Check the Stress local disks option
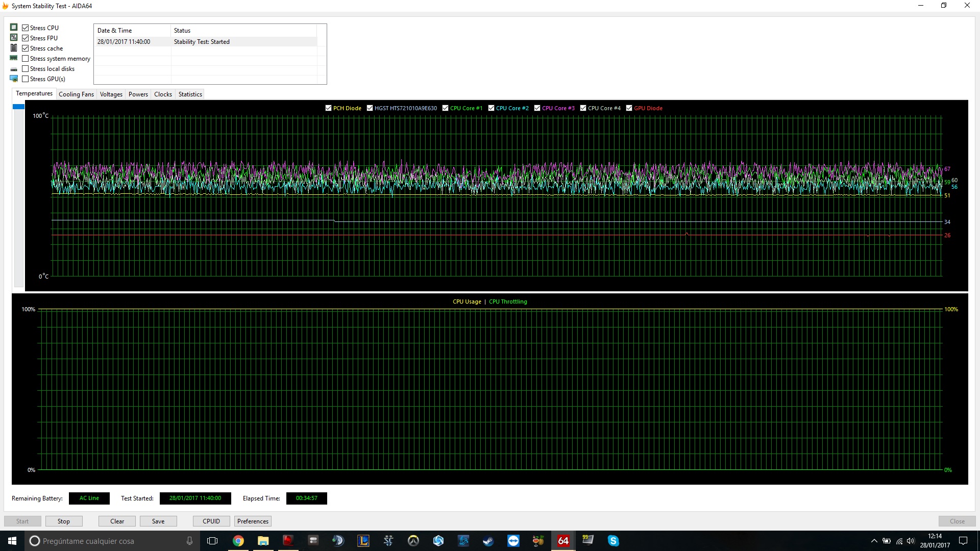 [25, 68]
